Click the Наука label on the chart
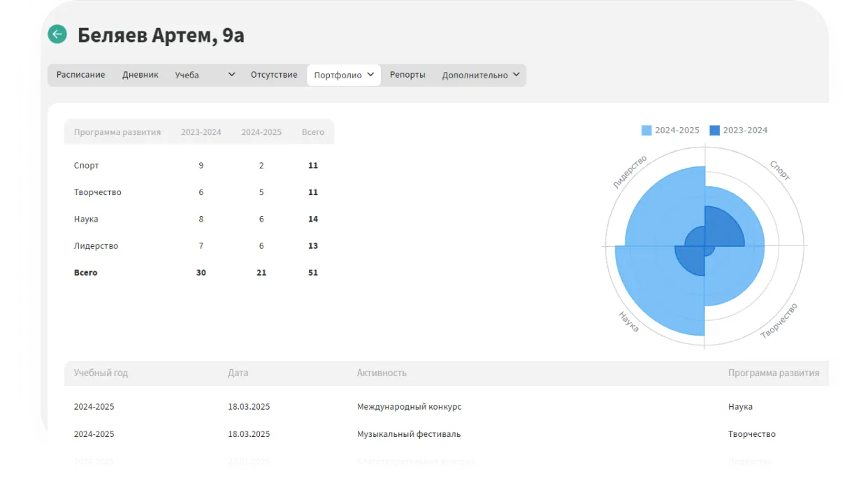The image size is (868, 495). click(x=628, y=322)
